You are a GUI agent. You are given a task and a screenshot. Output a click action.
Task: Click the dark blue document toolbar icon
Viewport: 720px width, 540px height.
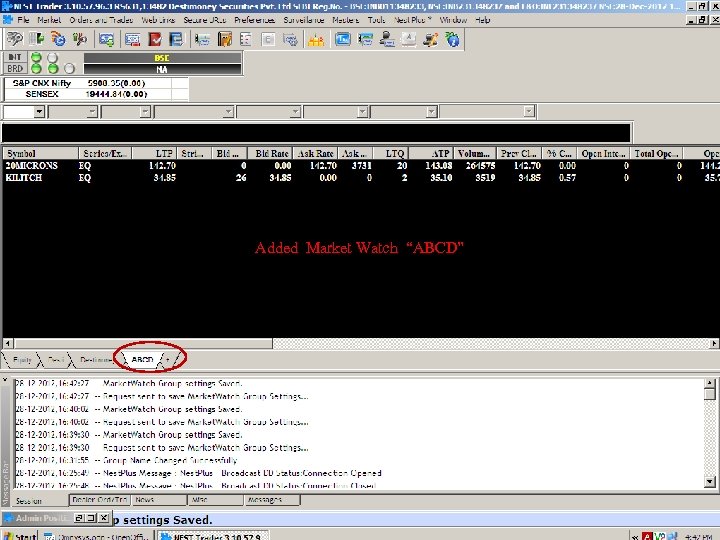(x=176, y=39)
